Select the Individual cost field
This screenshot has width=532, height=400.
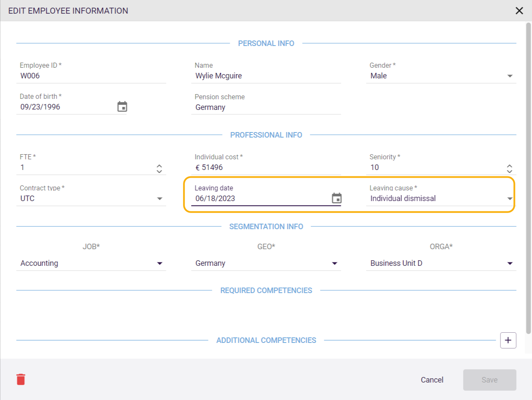(266, 167)
